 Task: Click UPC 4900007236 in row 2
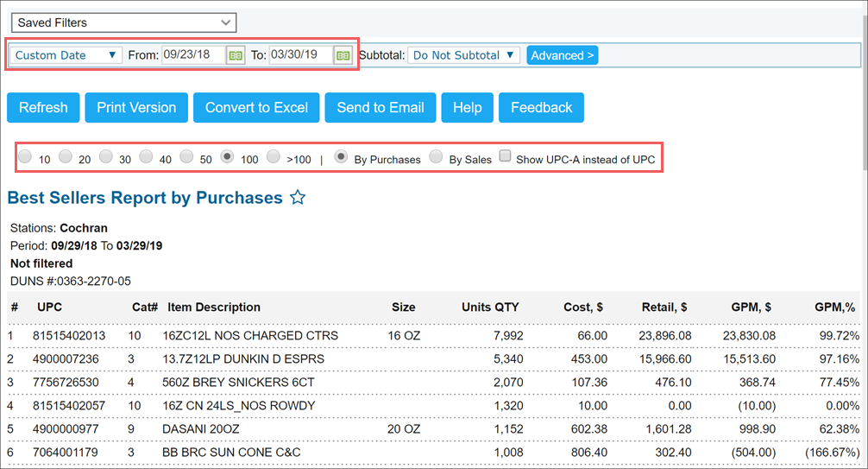tap(66, 359)
